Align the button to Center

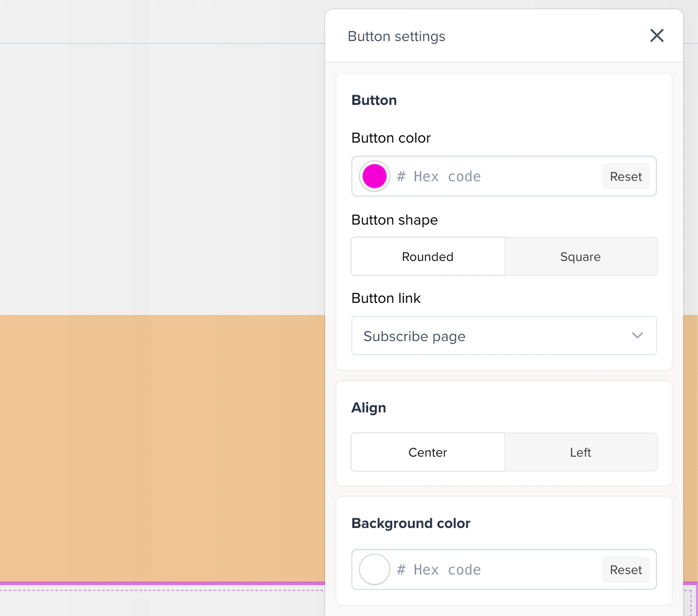point(428,452)
